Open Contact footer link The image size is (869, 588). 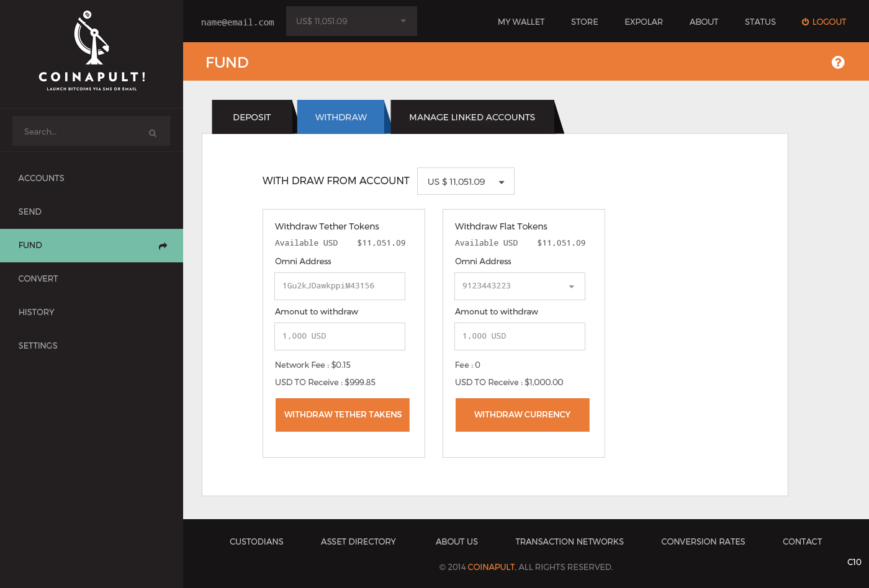point(802,541)
